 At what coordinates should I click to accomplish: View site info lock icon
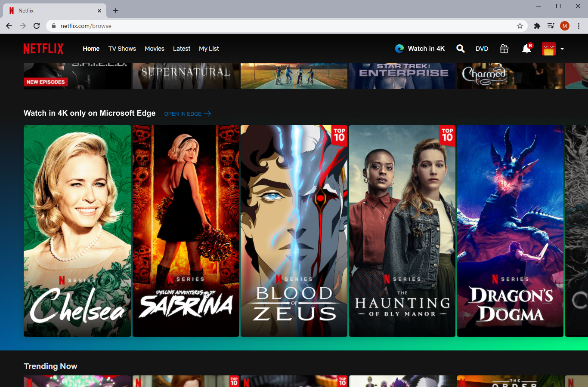(x=54, y=26)
